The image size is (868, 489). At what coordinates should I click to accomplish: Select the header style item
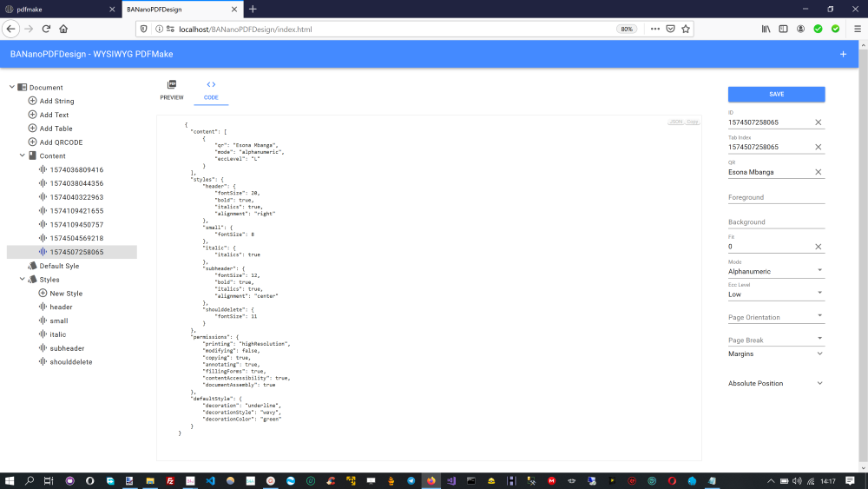coord(61,307)
